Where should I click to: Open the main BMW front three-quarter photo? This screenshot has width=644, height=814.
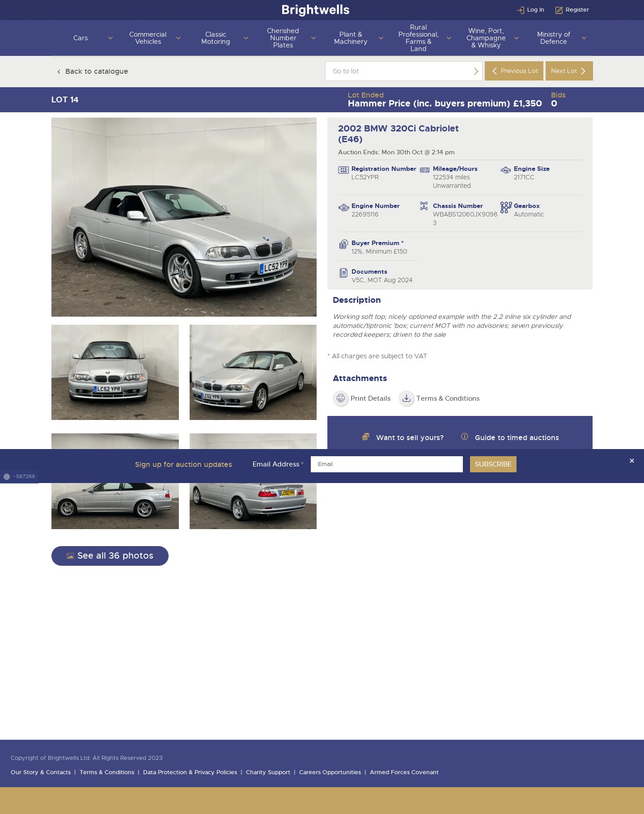[184, 217]
